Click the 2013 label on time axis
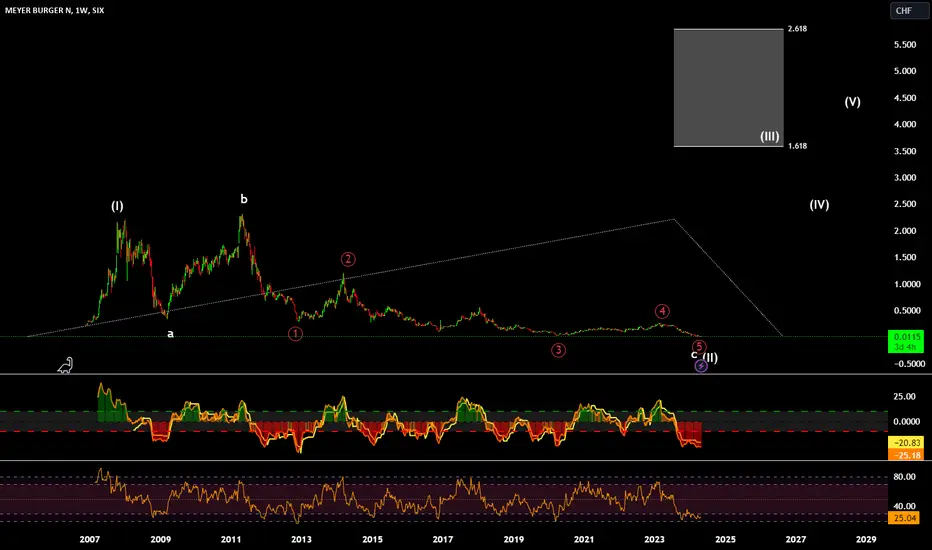This screenshot has height=550, width=932. (301, 539)
